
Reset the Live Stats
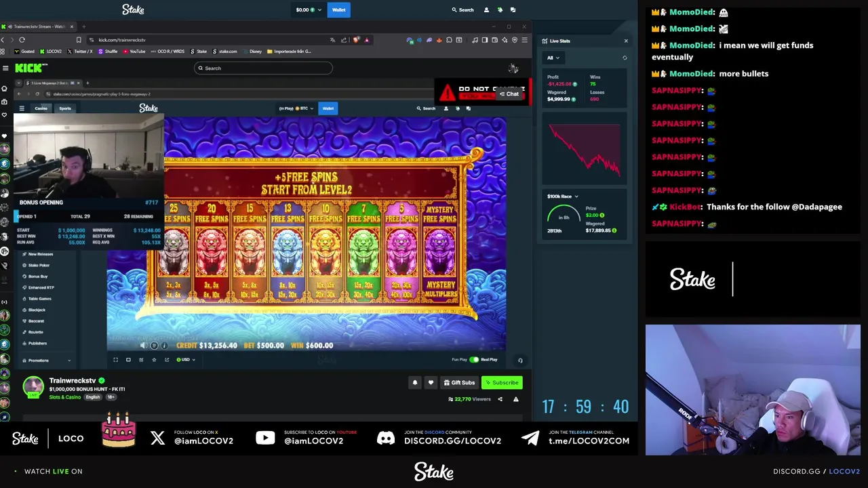[625, 58]
